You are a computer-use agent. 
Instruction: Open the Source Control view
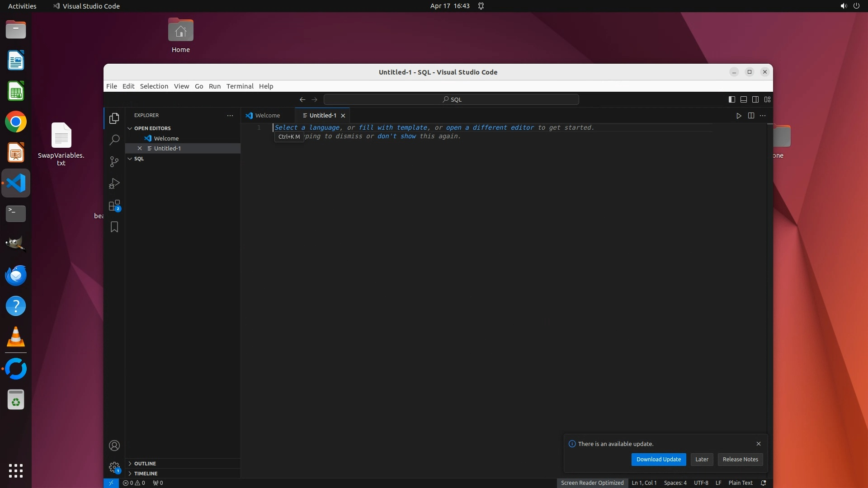pos(114,162)
